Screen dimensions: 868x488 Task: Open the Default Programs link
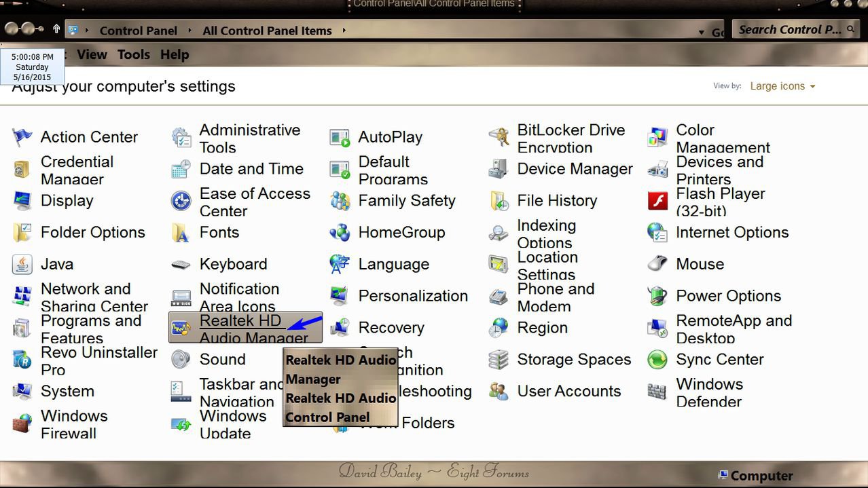pyautogui.click(x=393, y=170)
